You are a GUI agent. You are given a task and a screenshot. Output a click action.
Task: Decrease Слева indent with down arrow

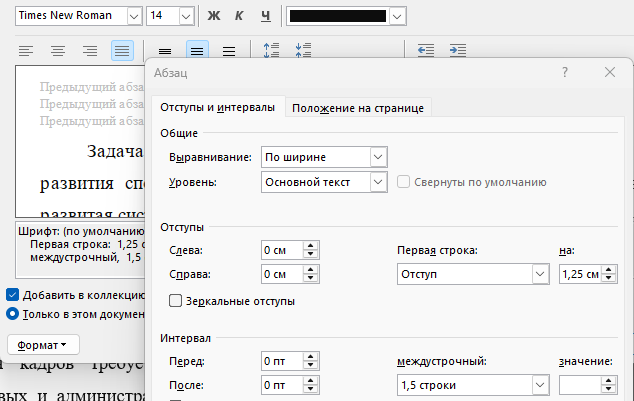pos(311,255)
